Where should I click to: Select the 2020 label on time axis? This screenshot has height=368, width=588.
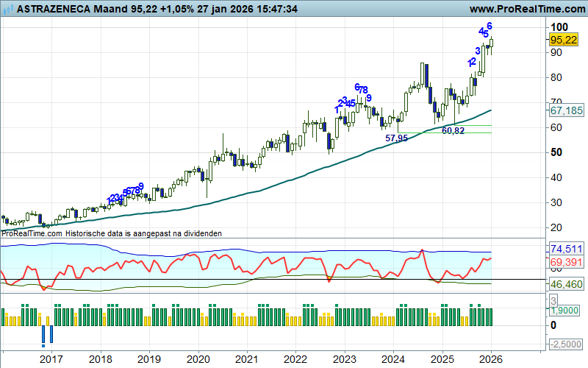tap(197, 358)
